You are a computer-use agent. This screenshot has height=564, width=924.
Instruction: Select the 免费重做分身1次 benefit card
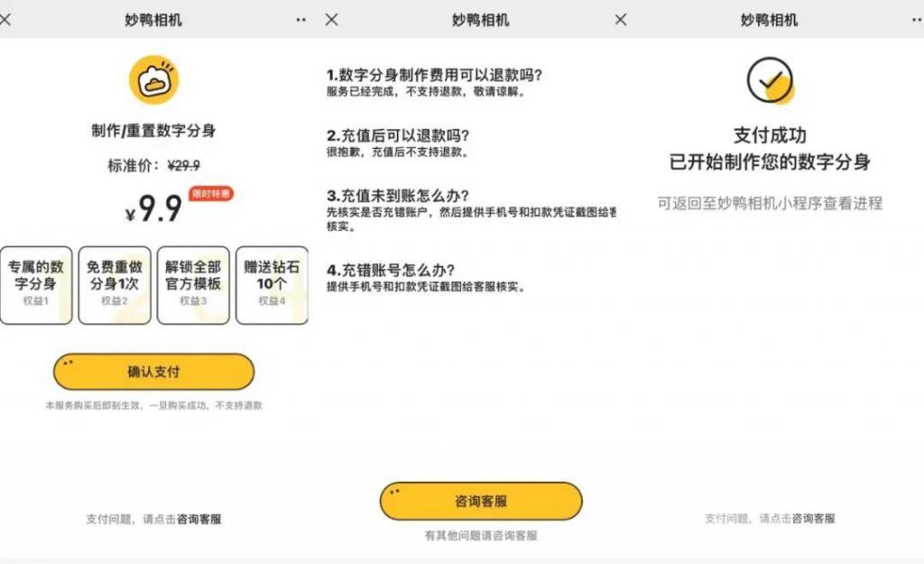(115, 284)
